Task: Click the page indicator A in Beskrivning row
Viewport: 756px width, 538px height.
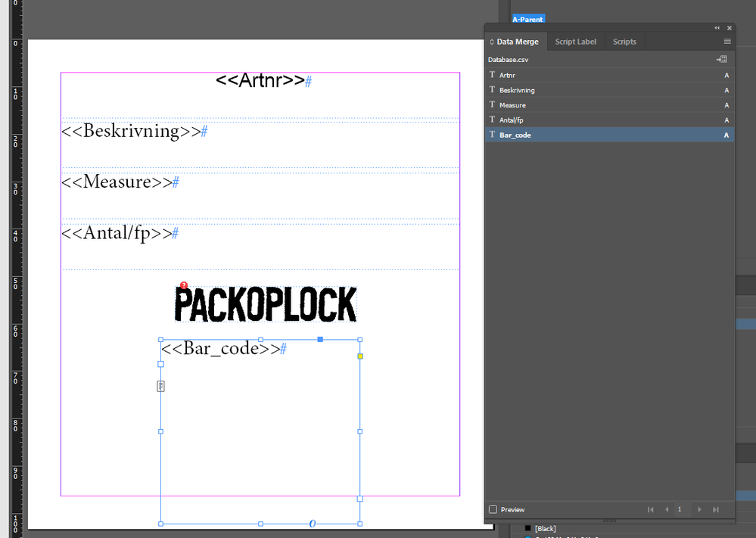Action: point(726,90)
